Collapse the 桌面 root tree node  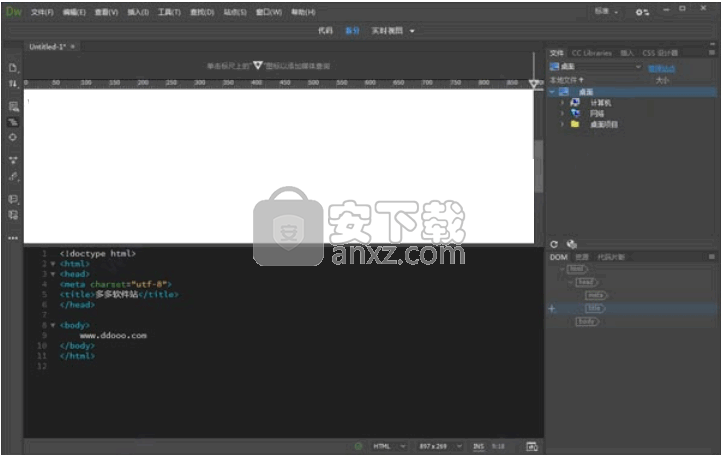[x=552, y=92]
